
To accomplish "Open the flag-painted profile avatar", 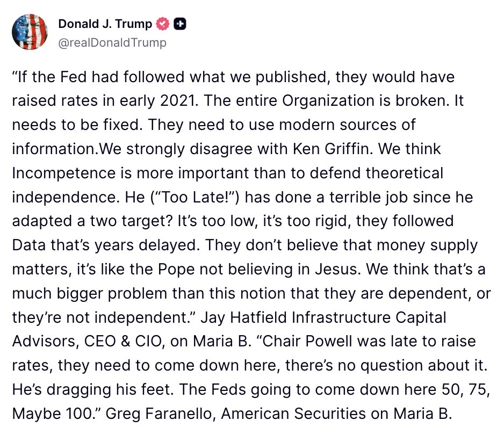I will tap(30, 32).
